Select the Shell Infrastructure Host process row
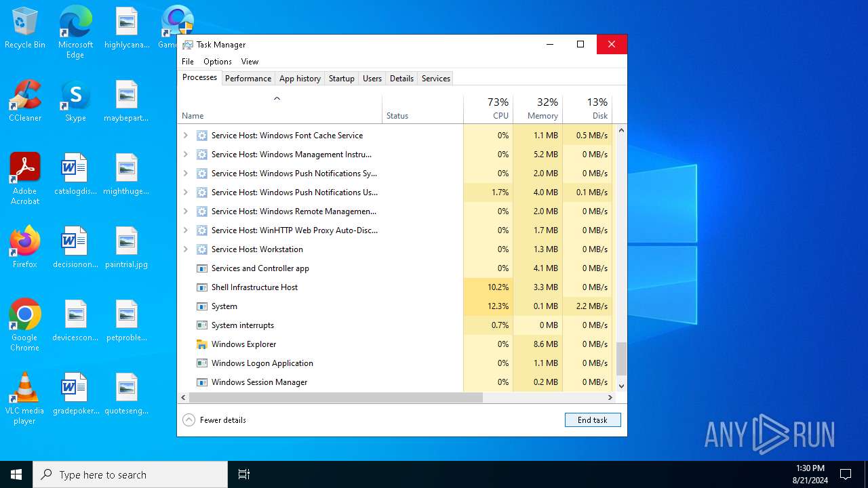 (396, 287)
